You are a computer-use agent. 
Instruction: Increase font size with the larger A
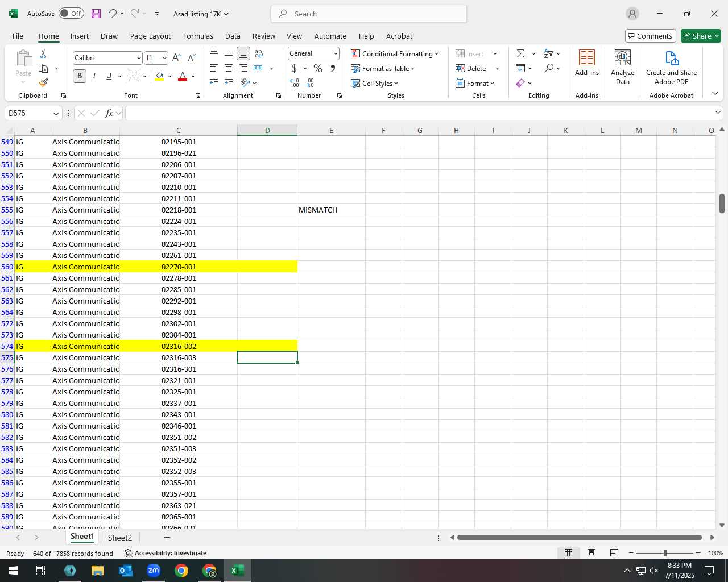(x=176, y=58)
